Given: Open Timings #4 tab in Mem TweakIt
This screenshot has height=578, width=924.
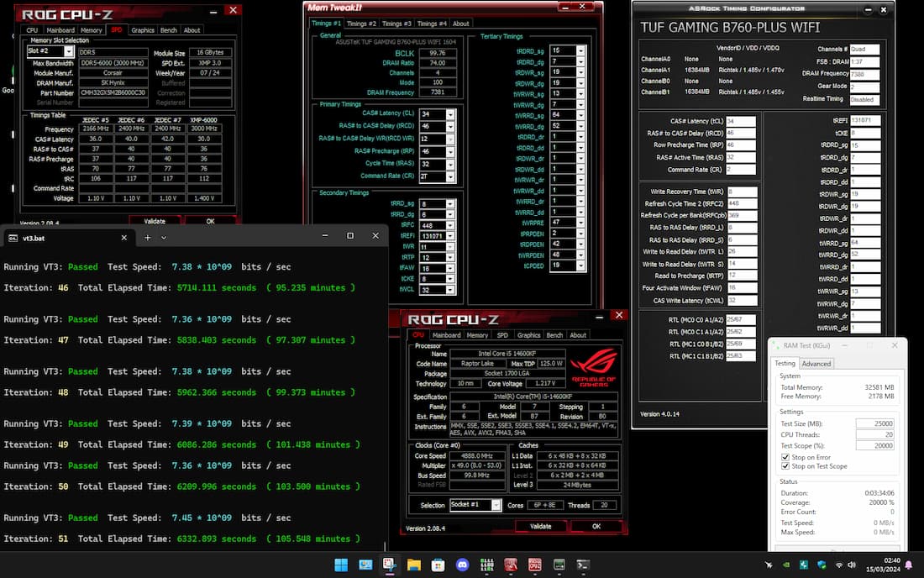Looking at the screenshot, I should coord(432,24).
